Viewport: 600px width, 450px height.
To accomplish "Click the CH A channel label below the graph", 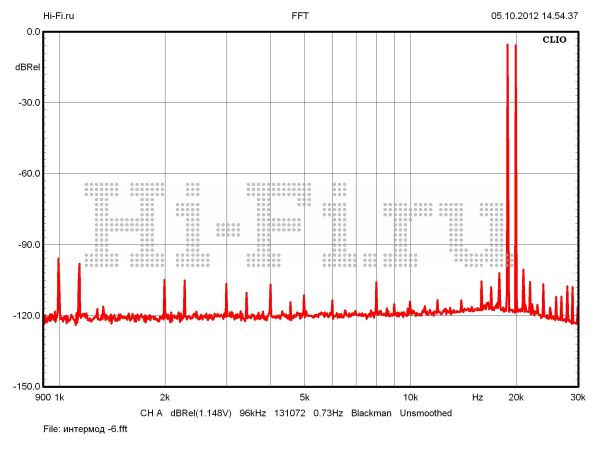I will pos(151,413).
